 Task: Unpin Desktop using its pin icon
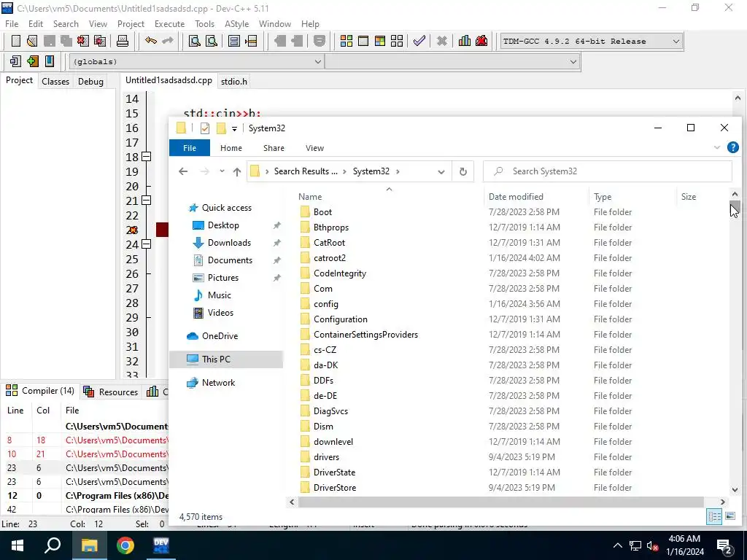(276, 225)
